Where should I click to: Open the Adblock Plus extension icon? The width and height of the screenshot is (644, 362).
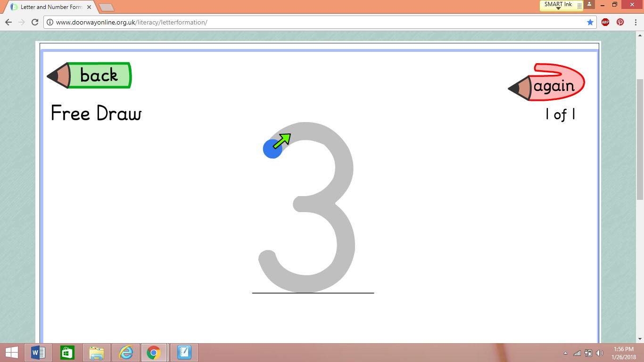click(x=605, y=22)
